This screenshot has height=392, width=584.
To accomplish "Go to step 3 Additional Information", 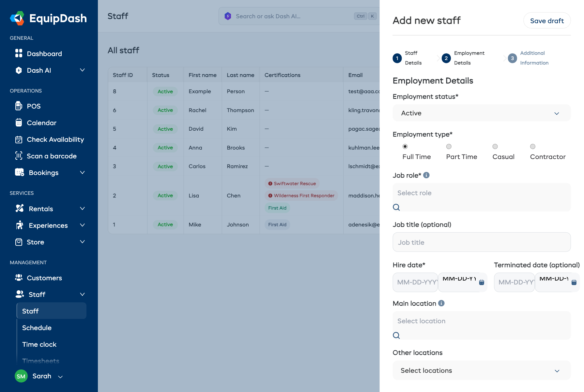I will (x=529, y=58).
